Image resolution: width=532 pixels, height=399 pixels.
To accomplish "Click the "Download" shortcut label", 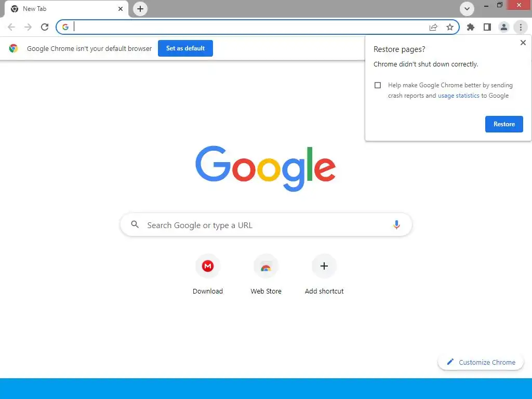I will coord(208,291).
